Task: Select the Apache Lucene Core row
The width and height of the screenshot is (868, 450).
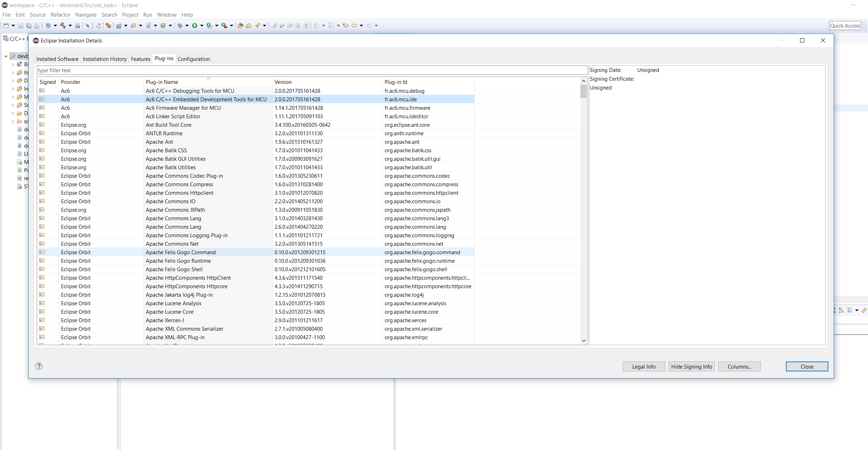Action: click(256, 312)
